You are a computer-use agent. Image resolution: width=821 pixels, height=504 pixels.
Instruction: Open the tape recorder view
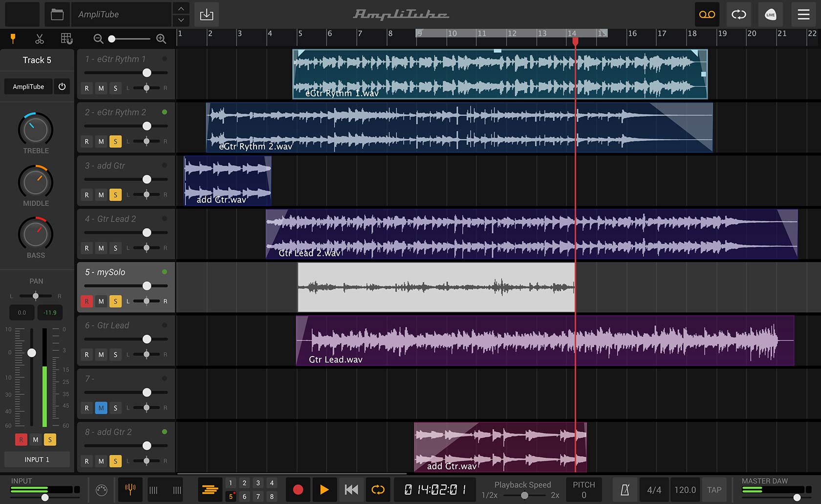(x=707, y=14)
